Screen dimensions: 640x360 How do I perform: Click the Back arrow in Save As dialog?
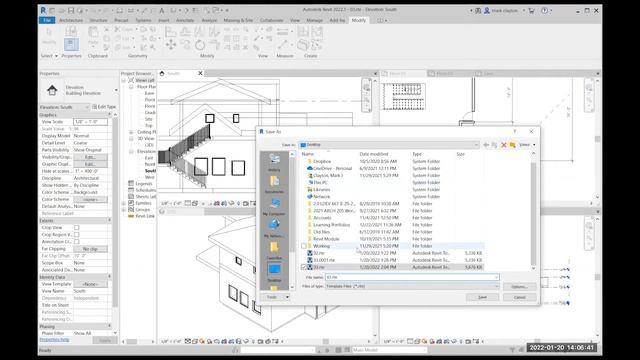tap(486, 145)
